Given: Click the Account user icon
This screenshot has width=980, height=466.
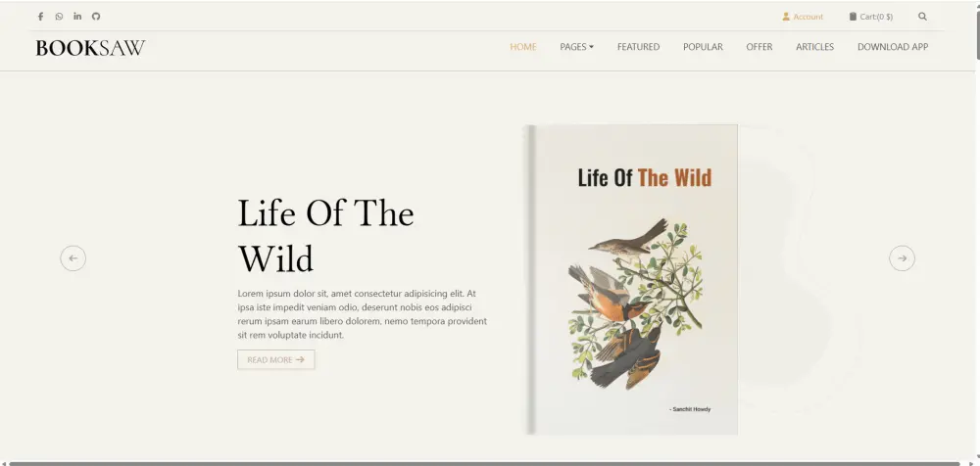Looking at the screenshot, I should pyautogui.click(x=786, y=17).
